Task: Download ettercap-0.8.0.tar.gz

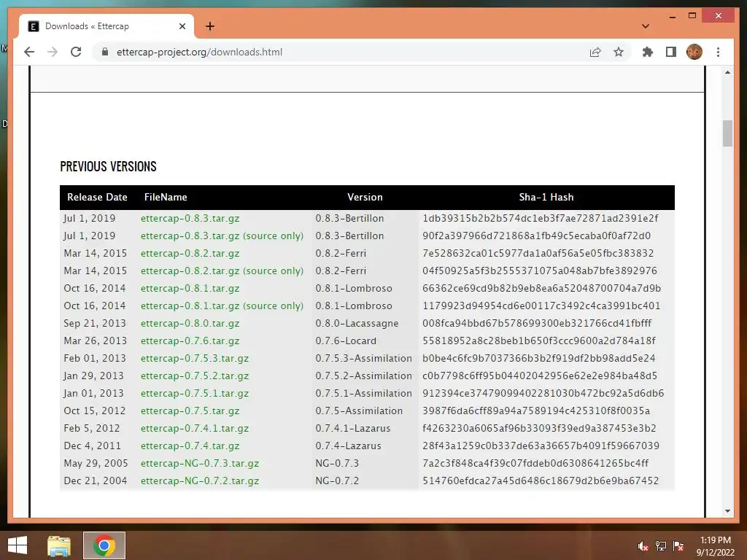Action: (x=190, y=323)
